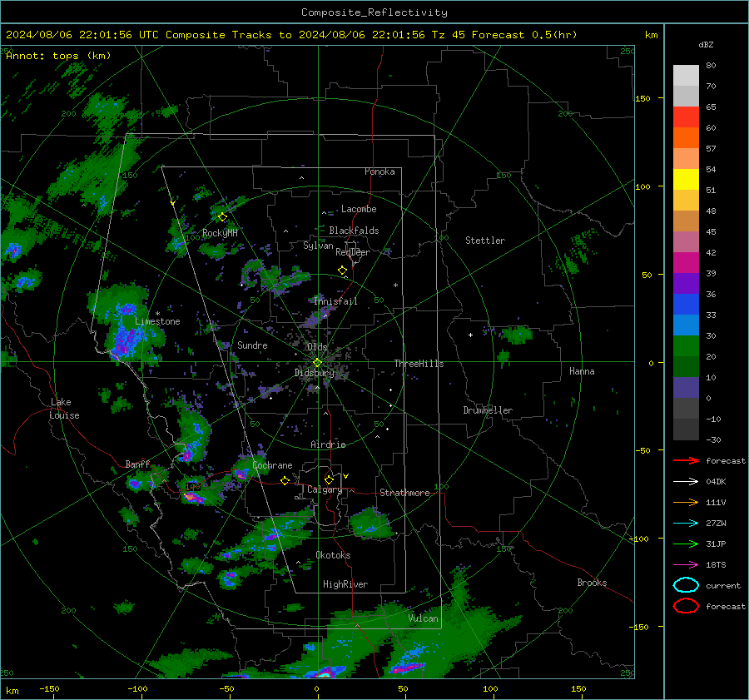Pick the dark green 10–20 dBZ swatch
Viewport: 749px width, 700px height.
(686, 366)
